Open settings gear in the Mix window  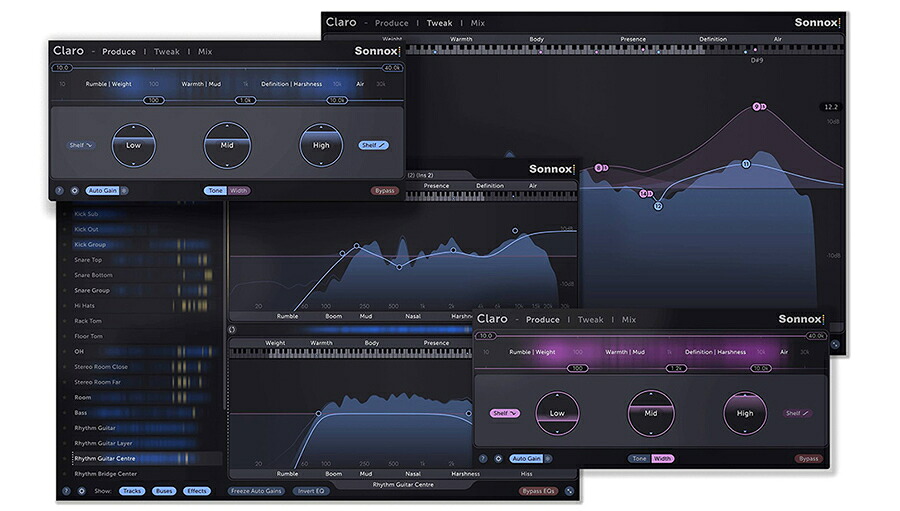[82, 491]
